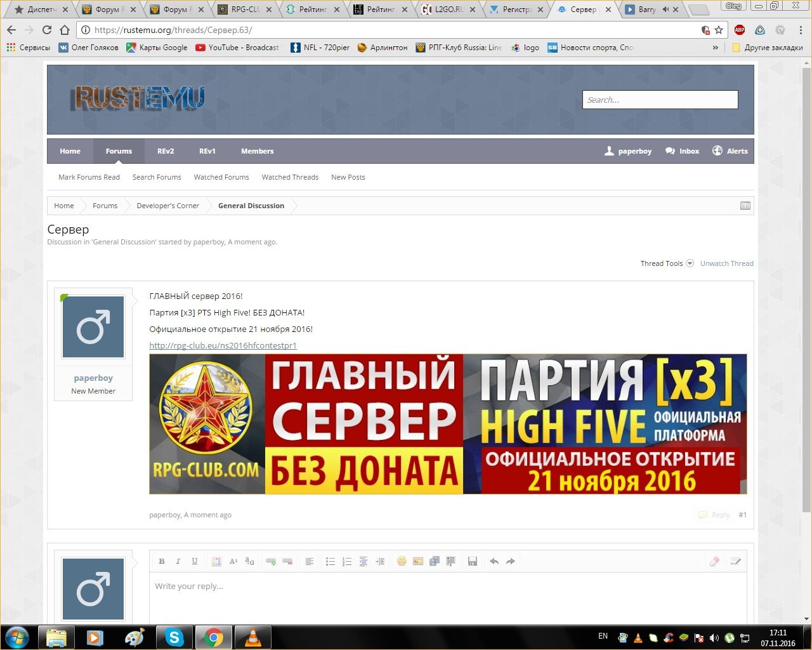Screen dimensions: 812x650
Task: Open the YouTube - Broadcast bookmark
Action: click(x=237, y=48)
